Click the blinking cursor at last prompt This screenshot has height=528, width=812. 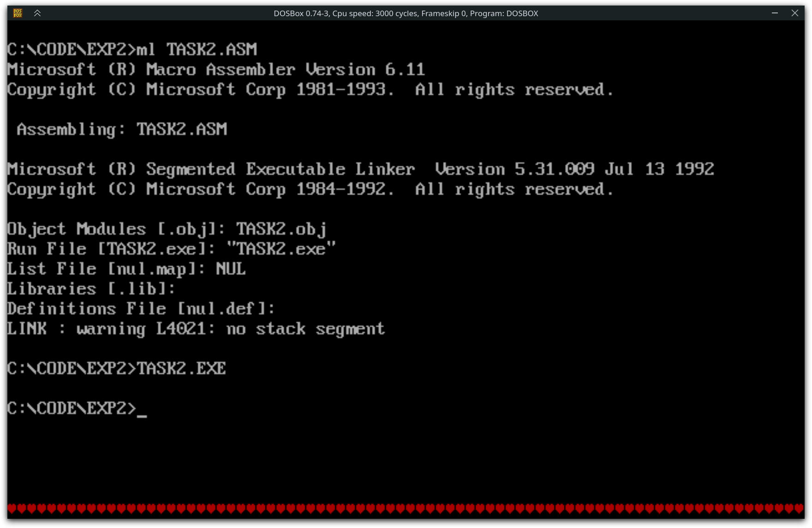pos(142,411)
